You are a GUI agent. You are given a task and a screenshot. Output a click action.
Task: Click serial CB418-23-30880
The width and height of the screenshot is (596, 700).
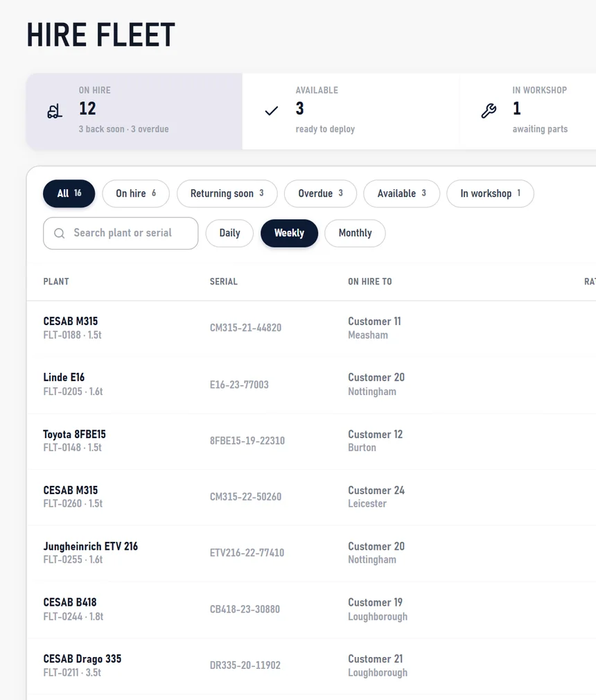click(x=245, y=609)
